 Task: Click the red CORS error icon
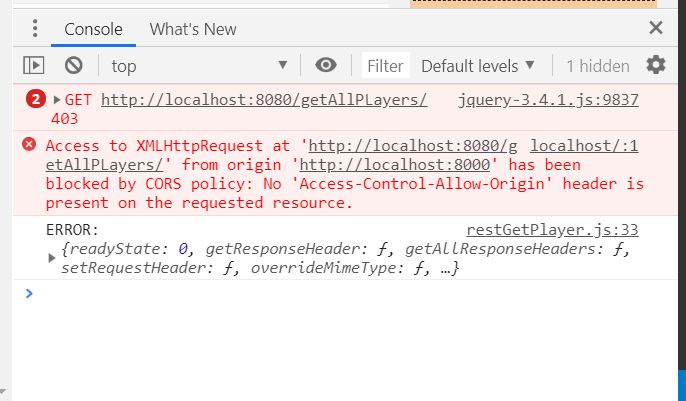coord(29,144)
